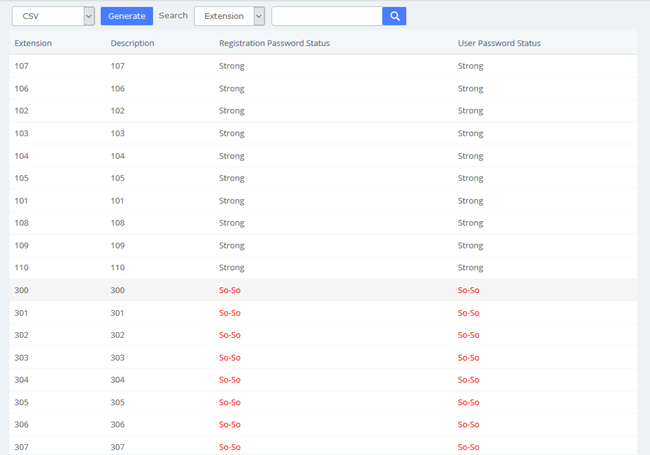This screenshot has width=650, height=455.
Task: Select extension 301 in the table
Action: [21, 313]
